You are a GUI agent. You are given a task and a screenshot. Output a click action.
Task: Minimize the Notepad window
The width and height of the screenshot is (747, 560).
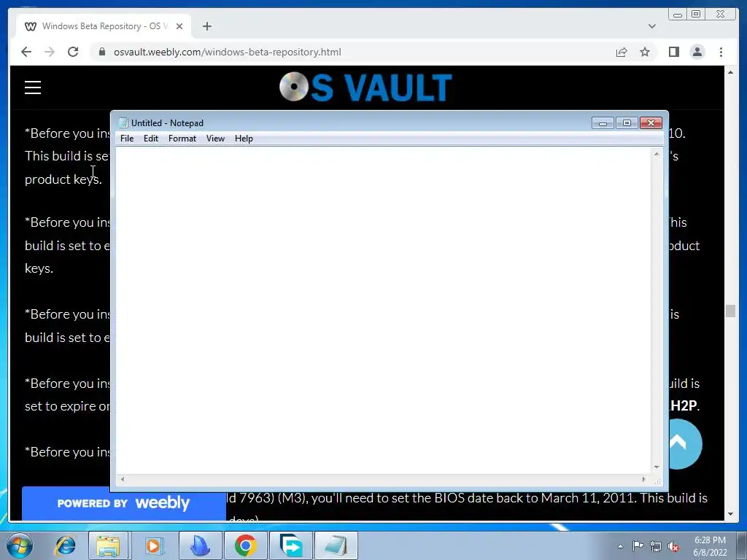(603, 122)
